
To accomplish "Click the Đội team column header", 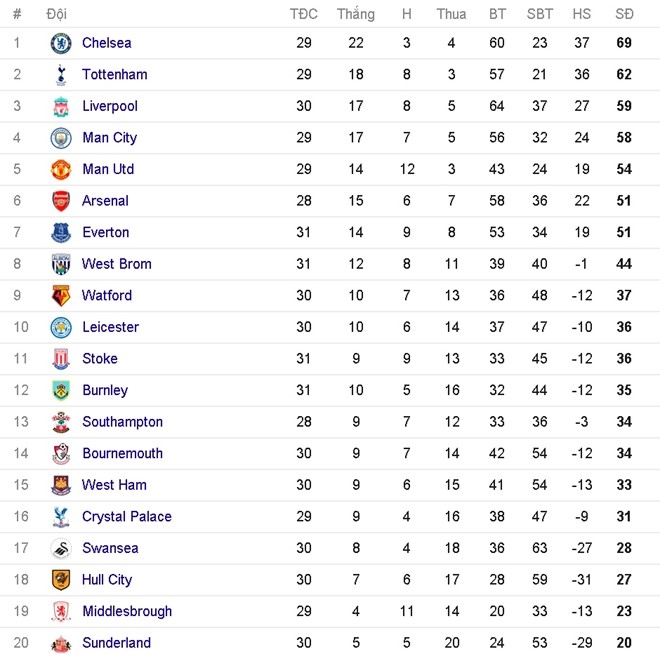I will 56,14.
